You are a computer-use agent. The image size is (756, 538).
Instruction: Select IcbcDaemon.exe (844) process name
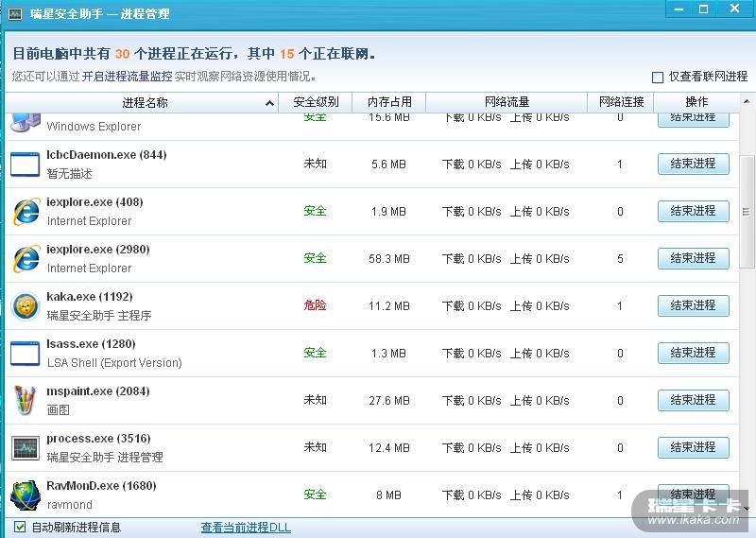tap(107, 154)
